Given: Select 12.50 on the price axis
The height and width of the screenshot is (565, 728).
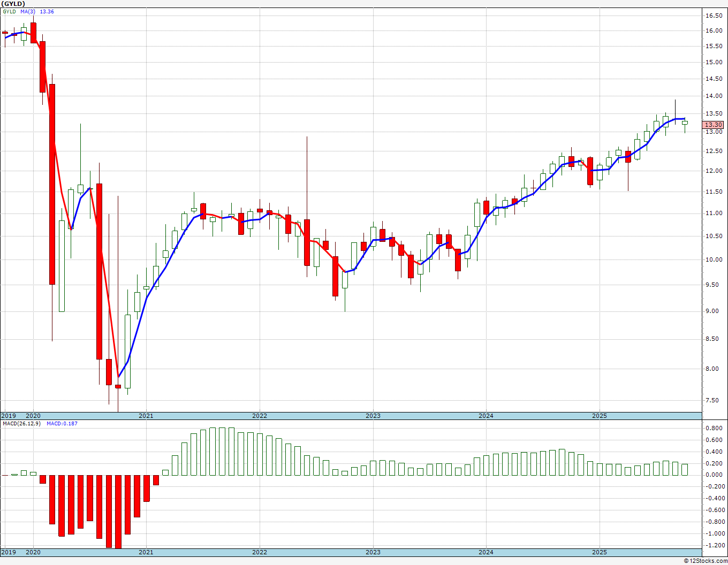Looking at the screenshot, I should click(x=714, y=151).
